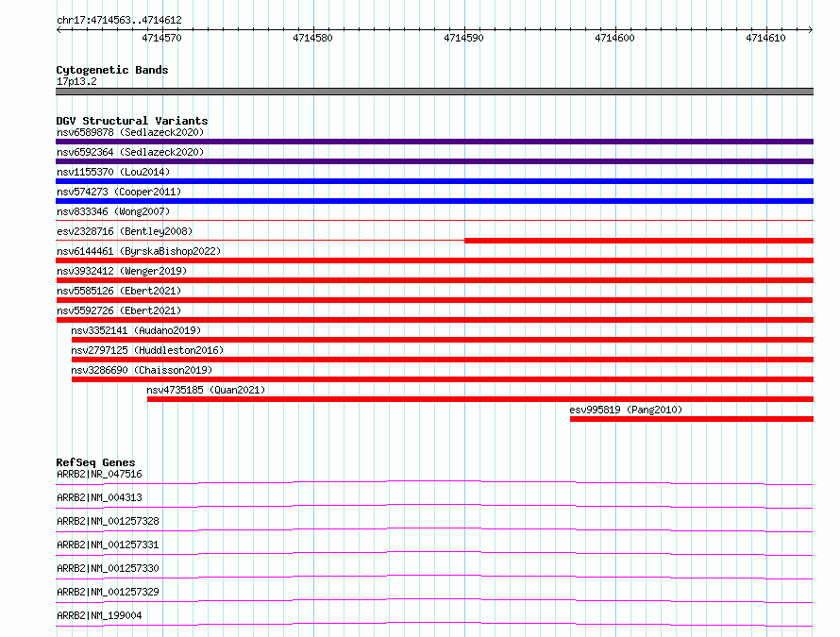Image resolution: width=840 pixels, height=637 pixels.
Task: Click purple bar under nsv6592364
Action: 434,161
